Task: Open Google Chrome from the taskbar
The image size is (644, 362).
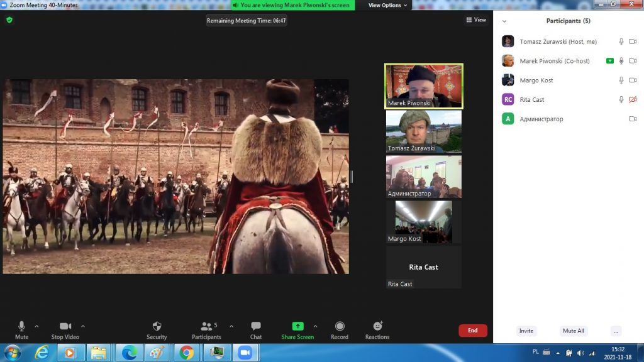Action: point(187,353)
